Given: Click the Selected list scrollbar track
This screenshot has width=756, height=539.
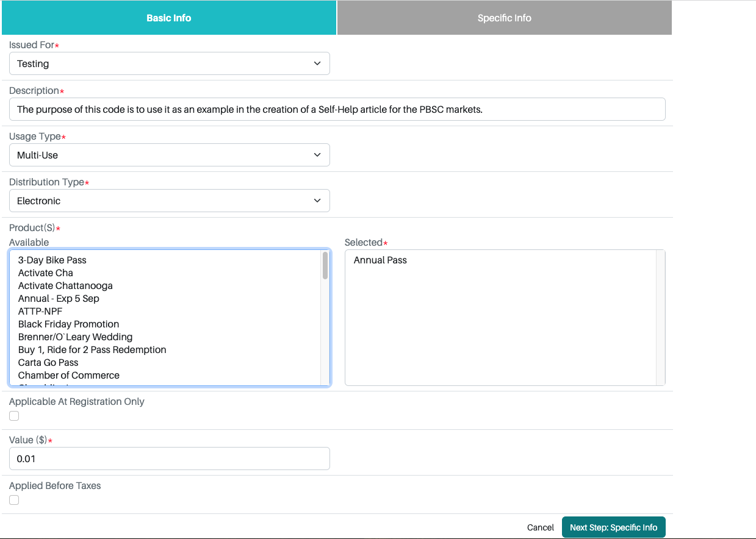Looking at the screenshot, I should (x=660, y=318).
